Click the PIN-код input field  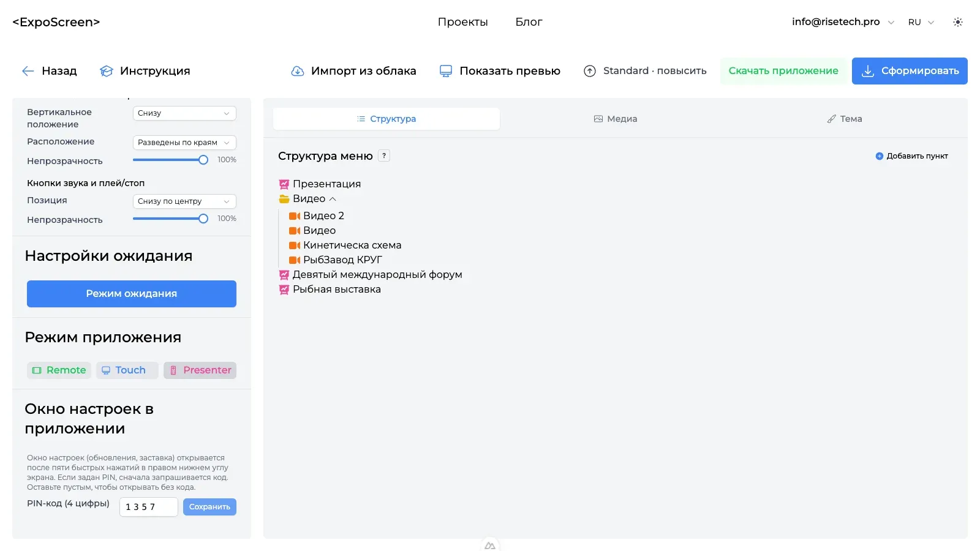149,507
